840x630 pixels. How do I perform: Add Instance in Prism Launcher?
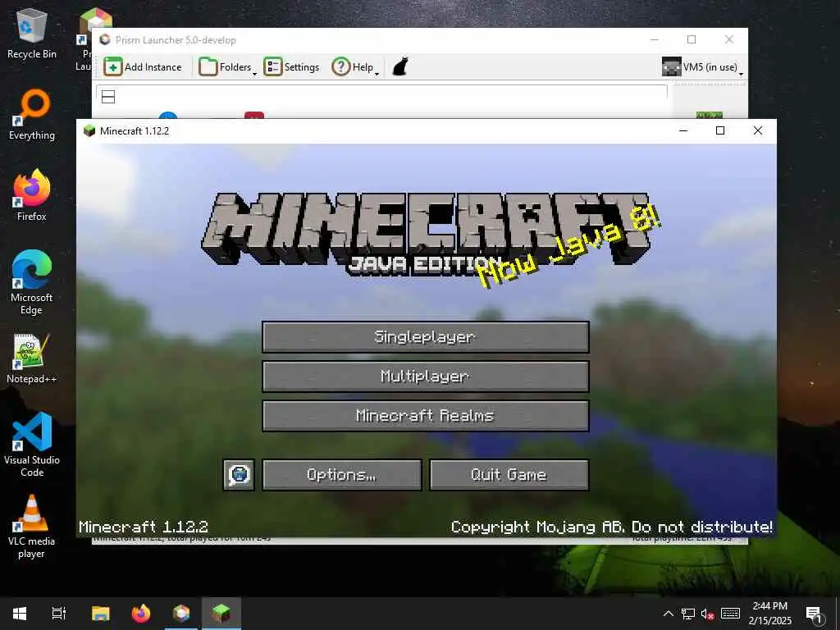point(143,67)
